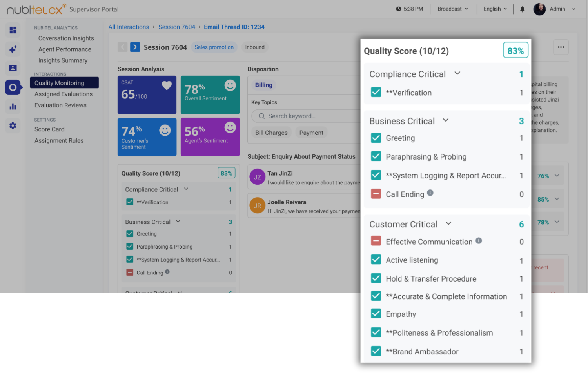Collapse the Compliance Critical section in popup
Image resolution: width=588 pixels, height=387 pixels.
(457, 73)
